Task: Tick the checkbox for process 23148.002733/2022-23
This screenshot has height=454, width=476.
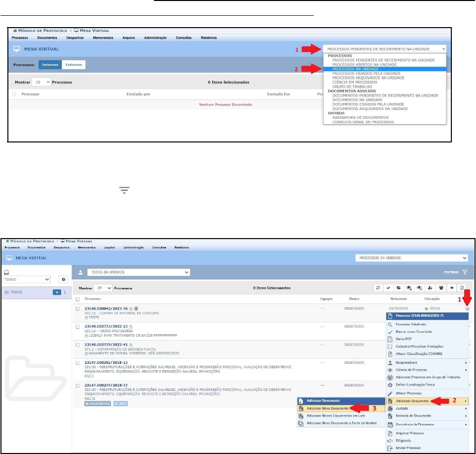Action: tap(78, 326)
